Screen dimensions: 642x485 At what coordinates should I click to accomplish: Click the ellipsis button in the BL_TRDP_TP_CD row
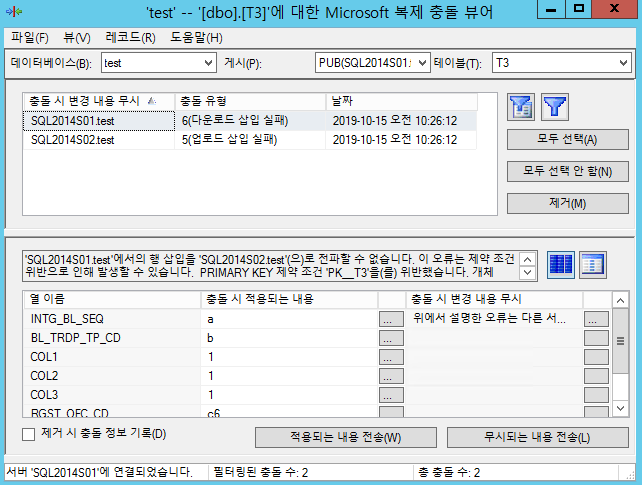click(x=391, y=338)
